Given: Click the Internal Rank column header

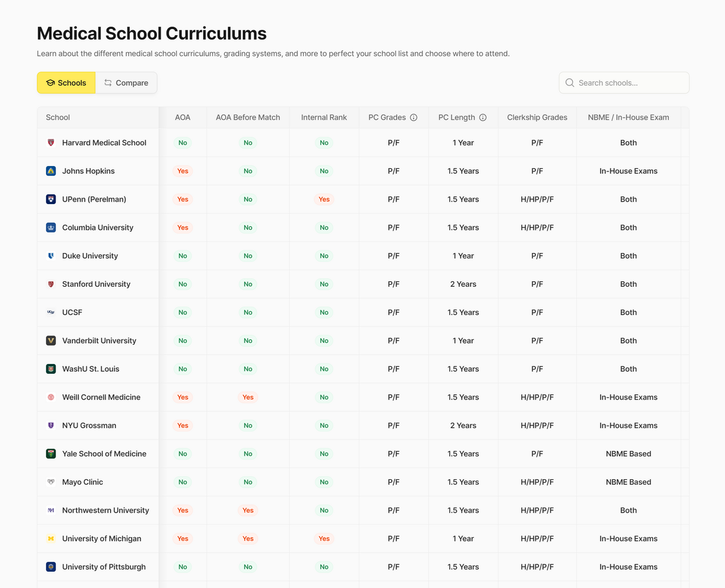Looking at the screenshot, I should coord(324,118).
